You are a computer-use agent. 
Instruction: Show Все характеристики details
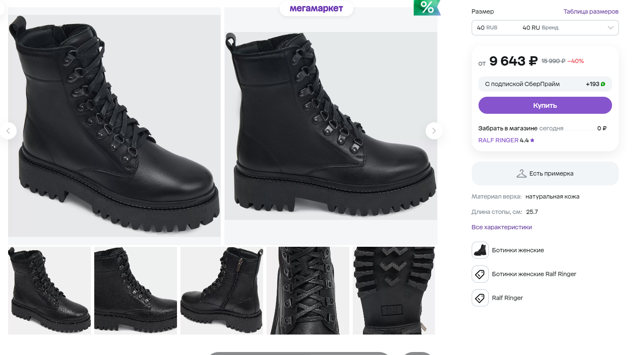point(502,227)
